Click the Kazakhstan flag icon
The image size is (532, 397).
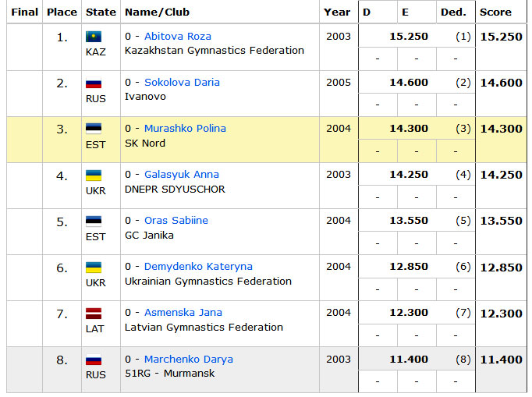coord(94,37)
